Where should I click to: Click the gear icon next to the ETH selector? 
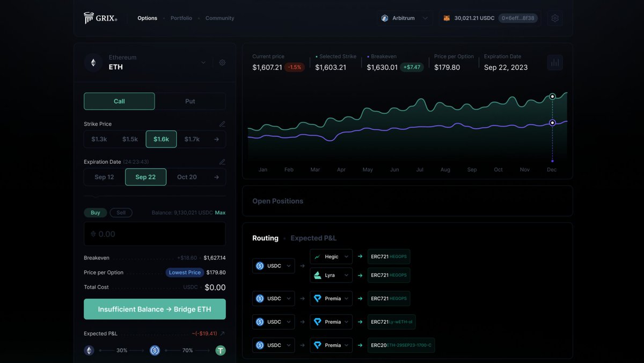coord(222,62)
